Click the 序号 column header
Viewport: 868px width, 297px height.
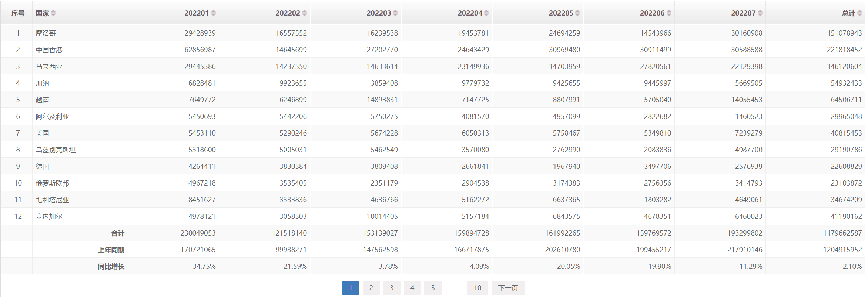[x=17, y=13]
